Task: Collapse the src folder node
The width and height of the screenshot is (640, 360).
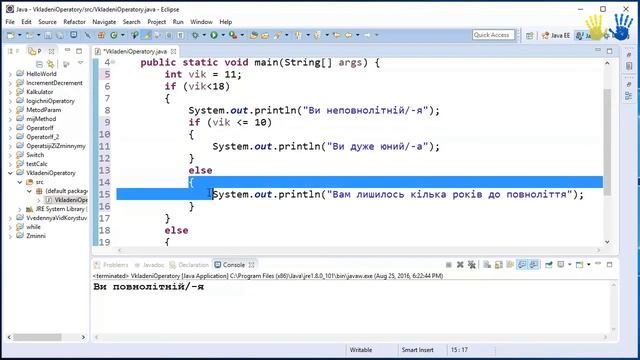Action: coord(20,182)
